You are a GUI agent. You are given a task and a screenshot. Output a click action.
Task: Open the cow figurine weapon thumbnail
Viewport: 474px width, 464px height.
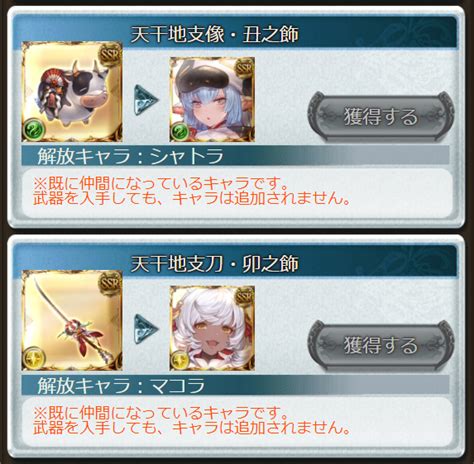tap(72, 91)
